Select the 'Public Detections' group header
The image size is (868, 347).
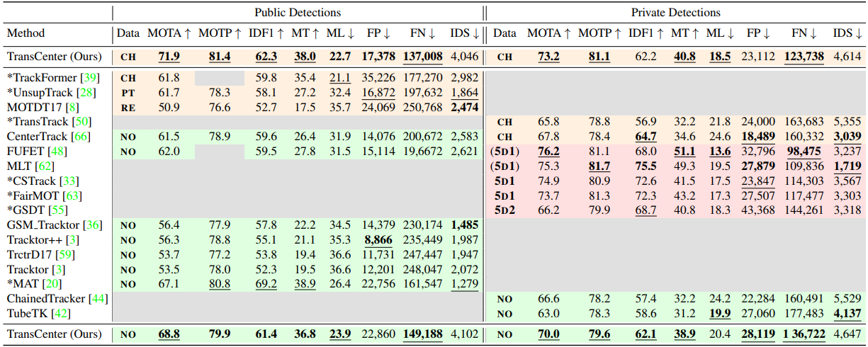coord(298,13)
